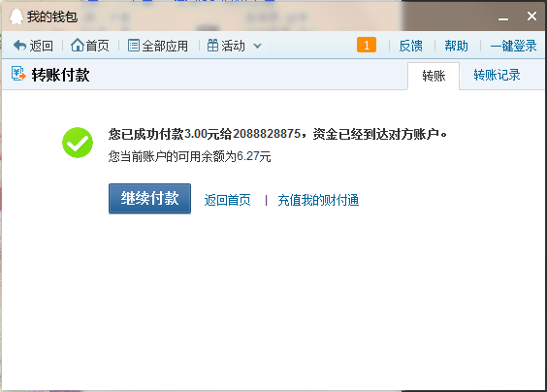The height and width of the screenshot is (392, 547).
Task: Click the 反馈 feedback link
Action: tap(410, 46)
